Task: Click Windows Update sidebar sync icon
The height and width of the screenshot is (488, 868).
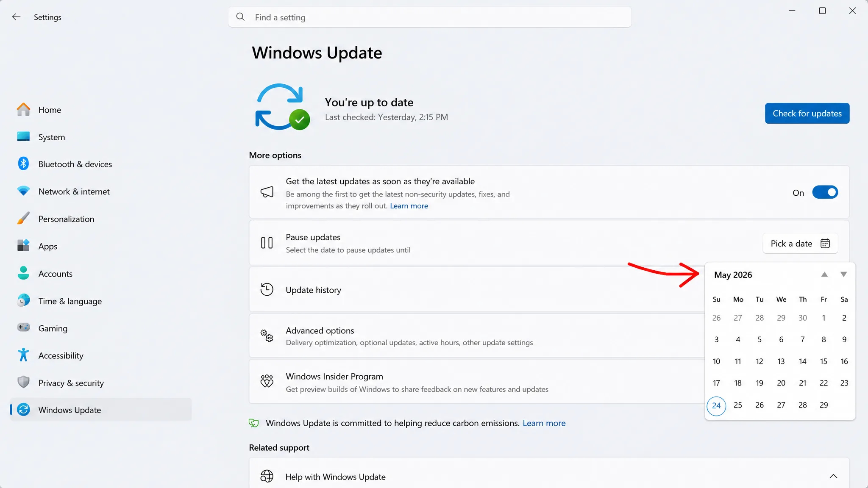Action: (x=23, y=410)
